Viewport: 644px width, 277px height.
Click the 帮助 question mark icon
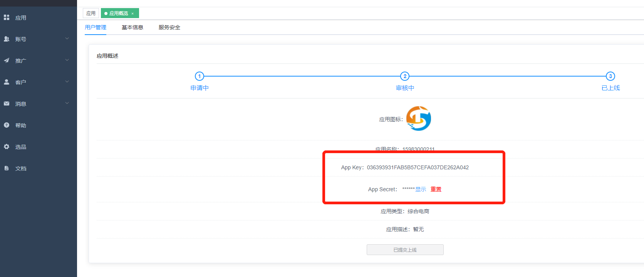7,125
